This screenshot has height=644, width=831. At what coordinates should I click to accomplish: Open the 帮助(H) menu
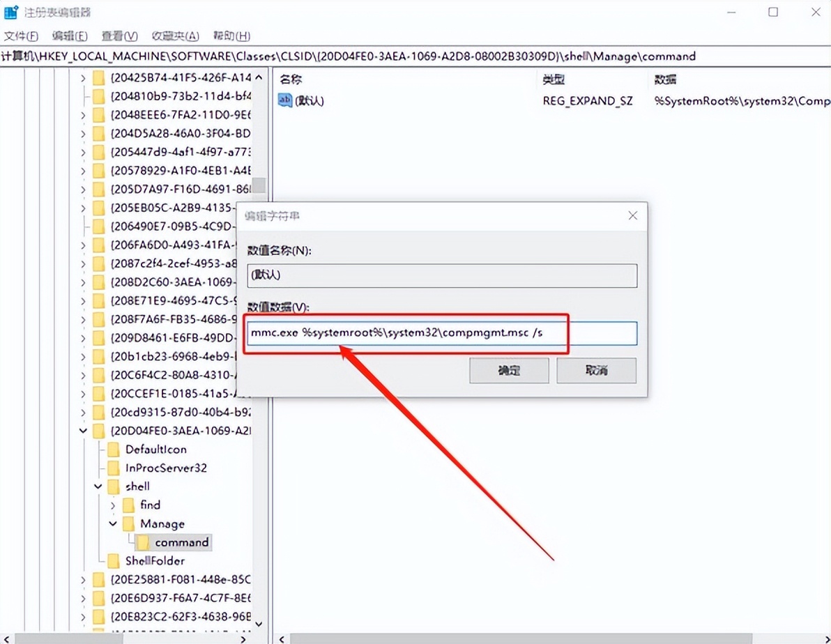point(231,36)
